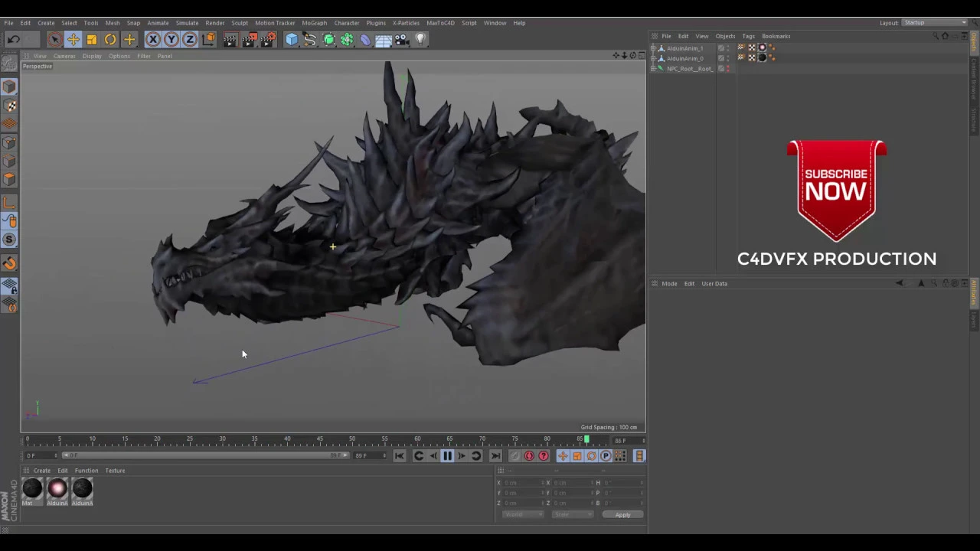Activate the Move tool in top toolbar

73,40
